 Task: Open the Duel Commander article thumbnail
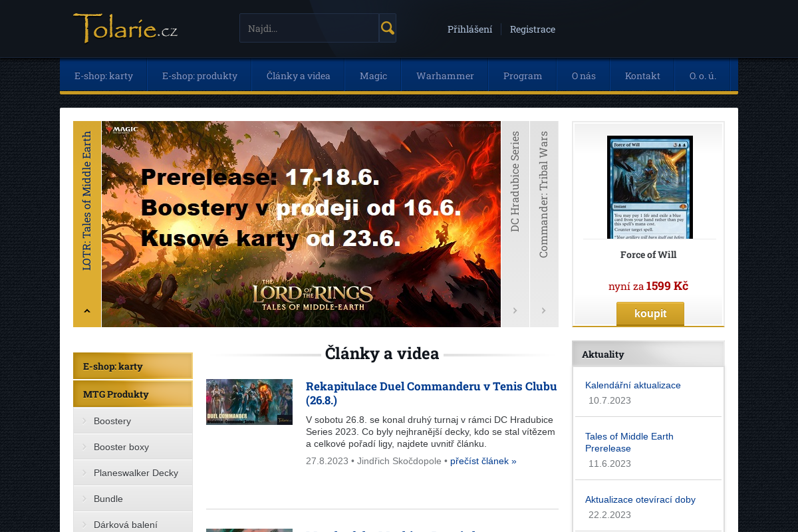click(x=249, y=402)
